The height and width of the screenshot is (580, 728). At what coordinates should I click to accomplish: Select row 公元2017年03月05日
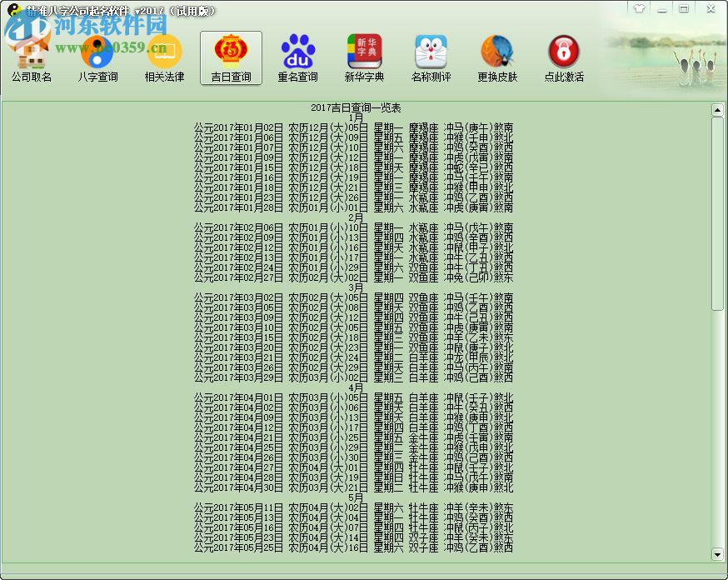(x=354, y=307)
